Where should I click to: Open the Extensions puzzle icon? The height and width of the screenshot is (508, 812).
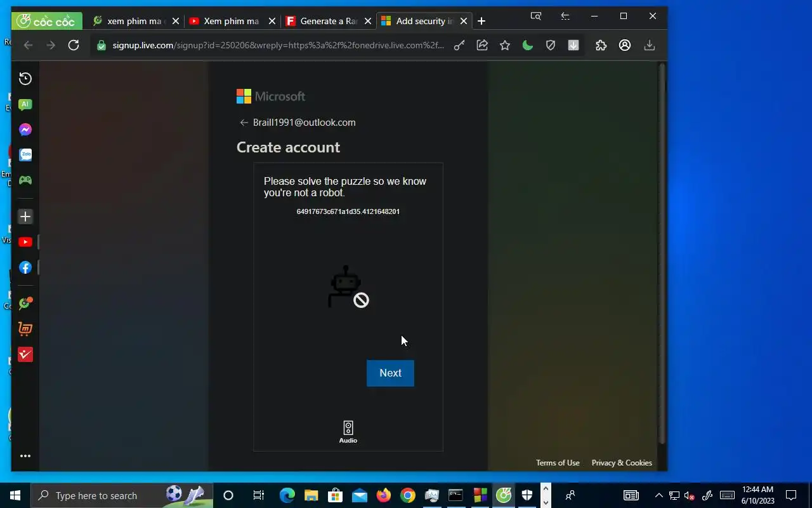(601, 45)
